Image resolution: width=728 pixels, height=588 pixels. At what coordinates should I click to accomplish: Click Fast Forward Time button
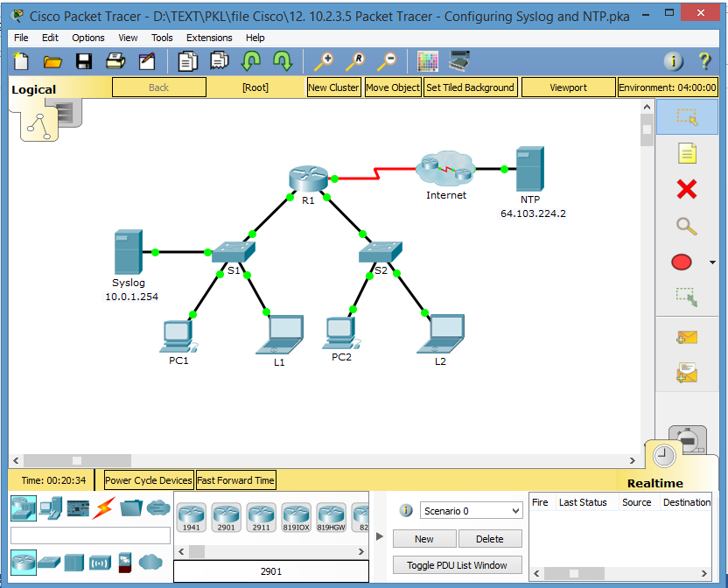pos(236,480)
